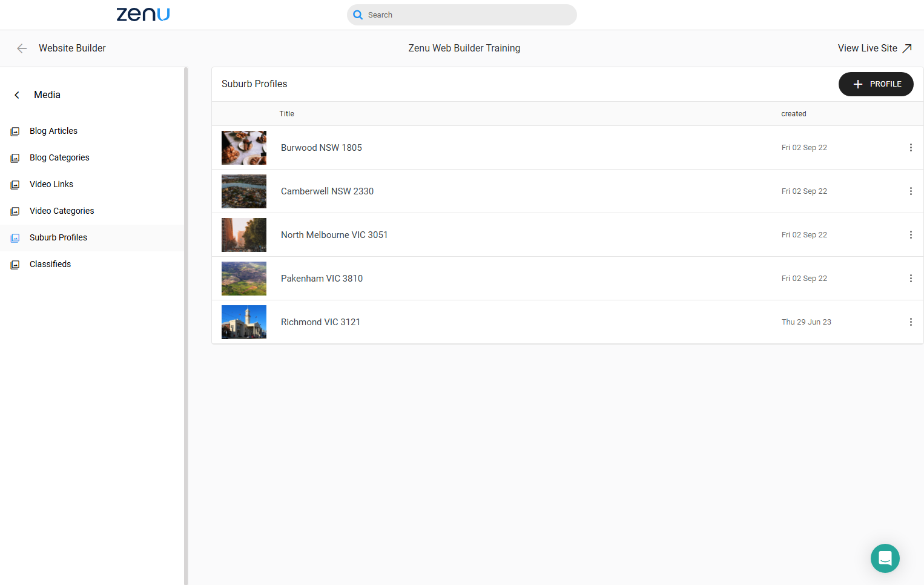Click the View Live Site link

click(x=874, y=48)
